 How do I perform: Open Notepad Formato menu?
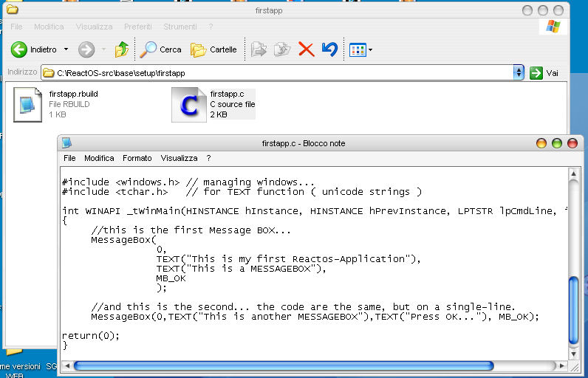click(x=137, y=158)
